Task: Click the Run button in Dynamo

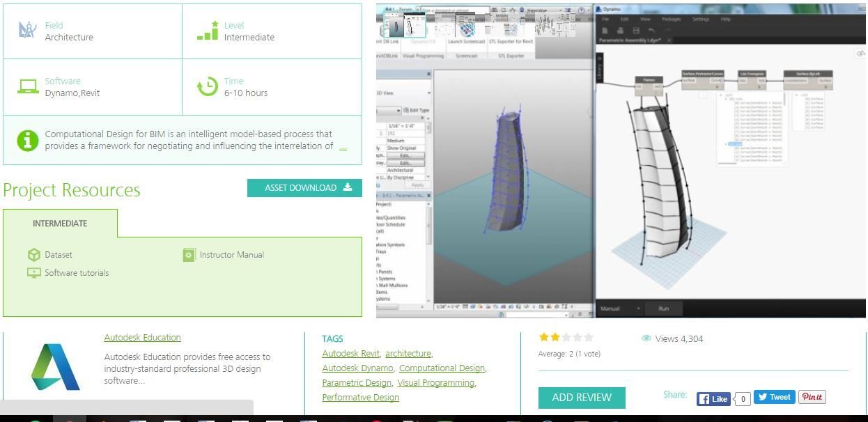Action: click(663, 308)
